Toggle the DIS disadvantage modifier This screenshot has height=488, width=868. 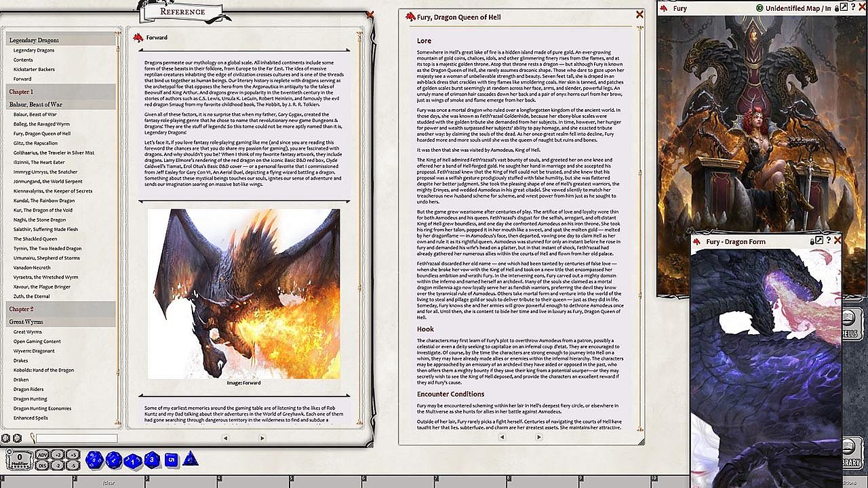click(43, 465)
